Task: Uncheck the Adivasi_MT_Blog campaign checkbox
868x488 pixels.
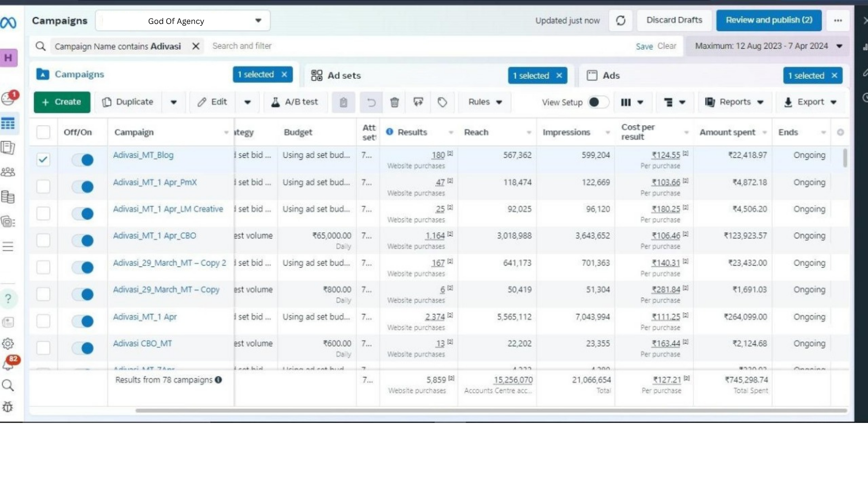Action: click(43, 160)
